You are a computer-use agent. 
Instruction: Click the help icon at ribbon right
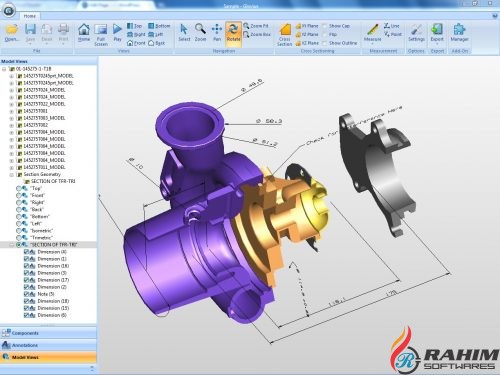(x=495, y=16)
